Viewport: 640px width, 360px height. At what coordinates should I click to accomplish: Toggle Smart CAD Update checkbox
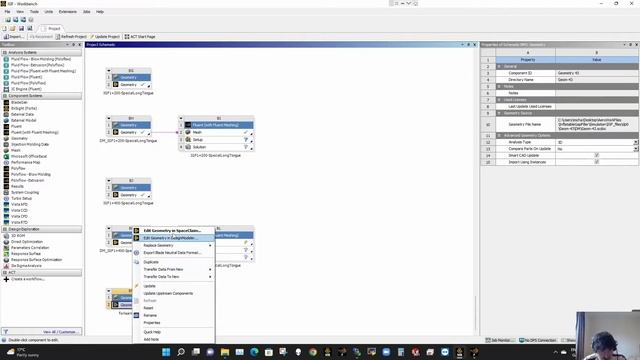(x=596, y=156)
